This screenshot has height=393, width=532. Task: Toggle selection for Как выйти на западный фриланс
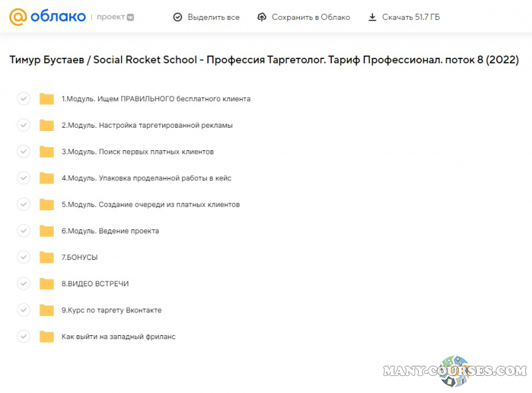click(x=23, y=336)
